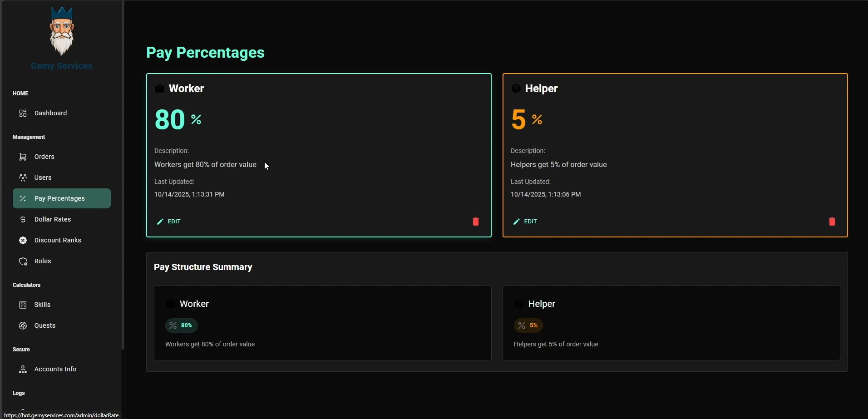Edit the Worker pay percentage
This screenshot has height=419, width=868.
point(169,222)
